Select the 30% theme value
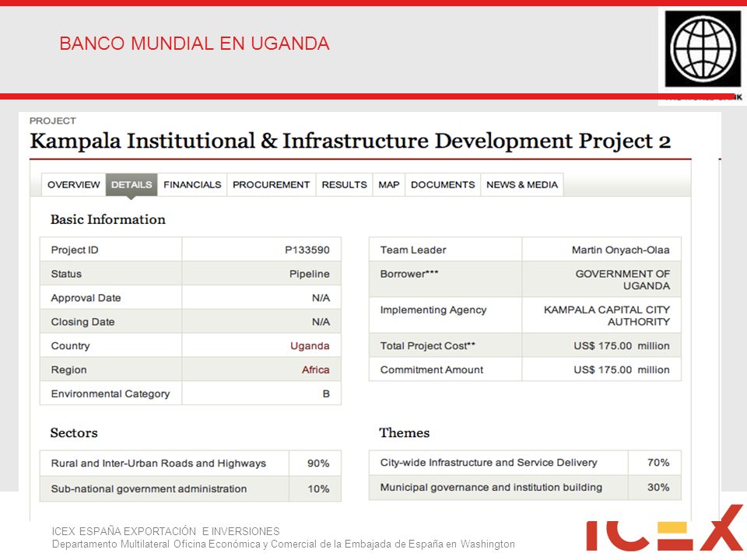Screen dimensions: 747x560 click(658, 487)
